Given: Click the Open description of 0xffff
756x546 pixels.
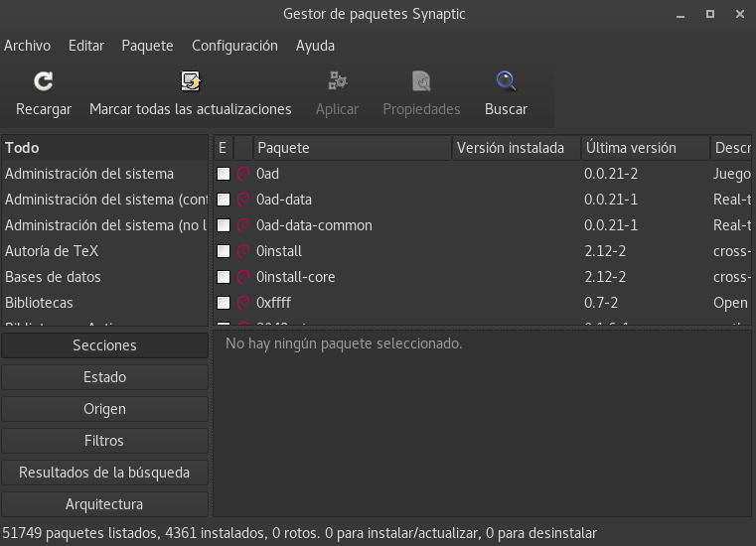Looking at the screenshot, I should (730, 303).
